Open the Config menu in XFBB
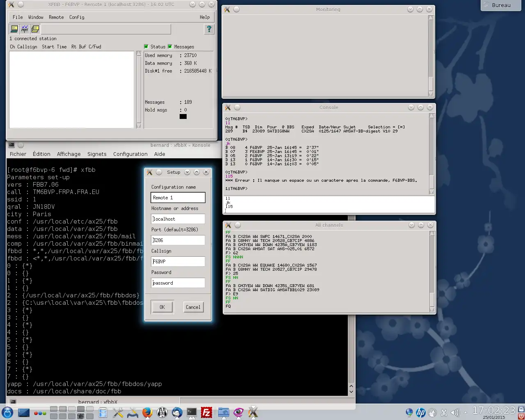Screen dimensions: 525x420 pos(77,17)
